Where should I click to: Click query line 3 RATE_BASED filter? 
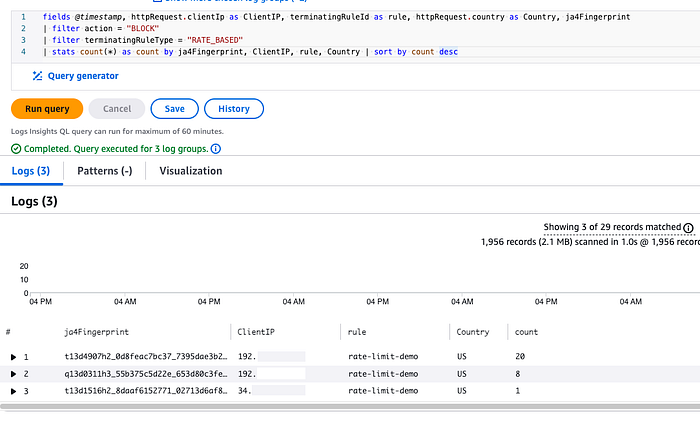[143, 40]
